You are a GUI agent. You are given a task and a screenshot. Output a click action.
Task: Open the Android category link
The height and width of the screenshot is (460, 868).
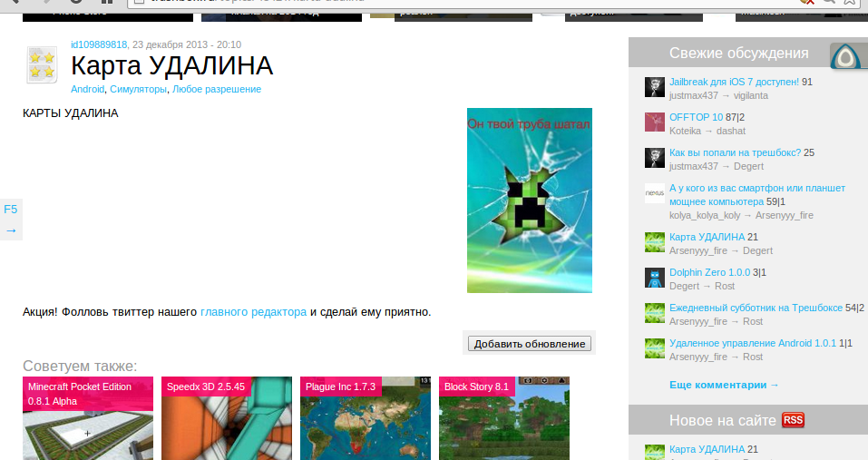pyautogui.click(x=87, y=89)
